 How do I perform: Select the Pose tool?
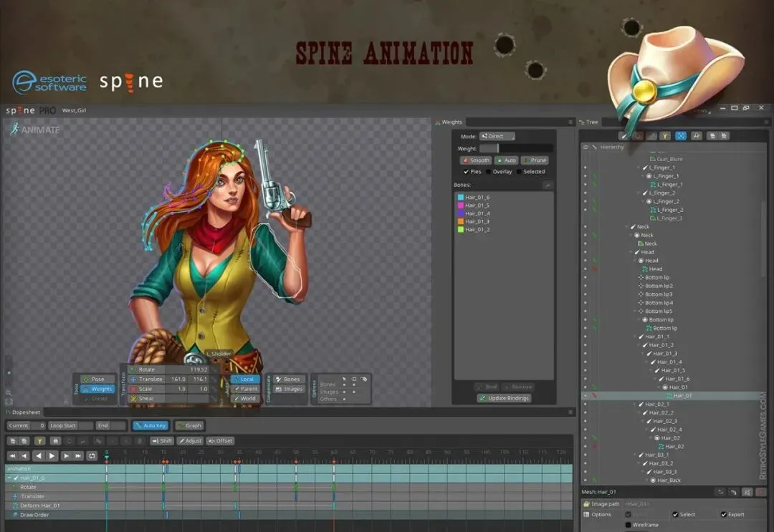point(97,379)
